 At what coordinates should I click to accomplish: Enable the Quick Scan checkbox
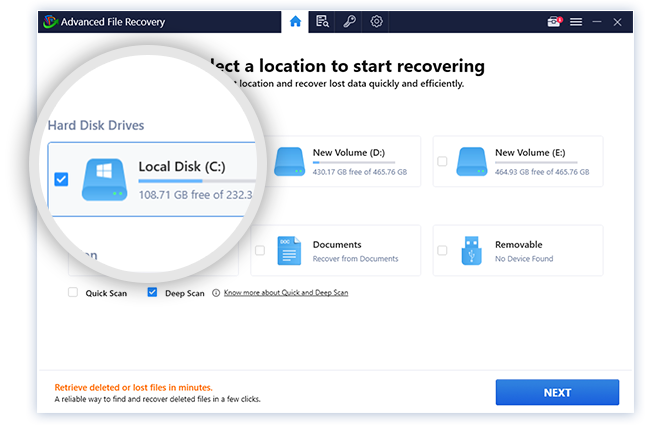tap(73, 292)
